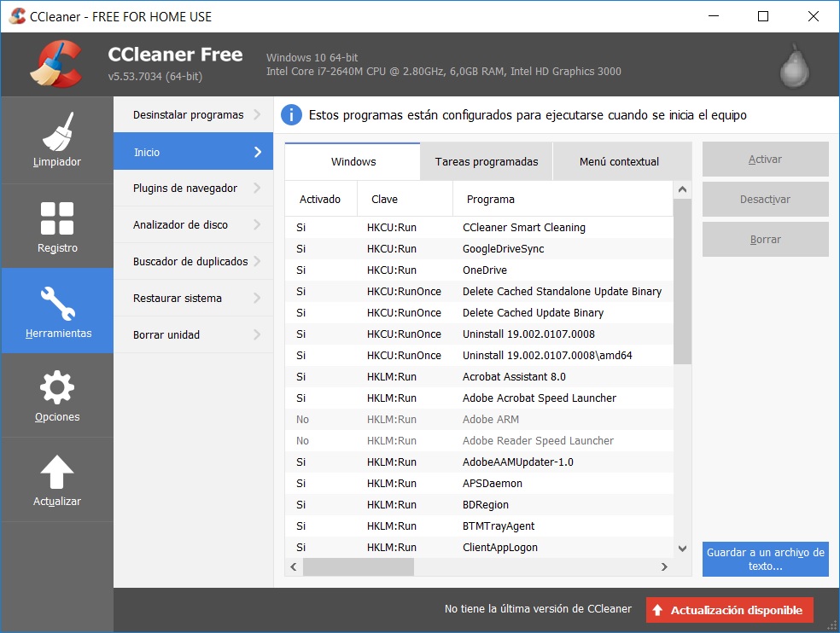Switch to the Tareas programadas tab
Viewport: 840px width, 633px height.
pyautogui.click(x=486, y=160)
